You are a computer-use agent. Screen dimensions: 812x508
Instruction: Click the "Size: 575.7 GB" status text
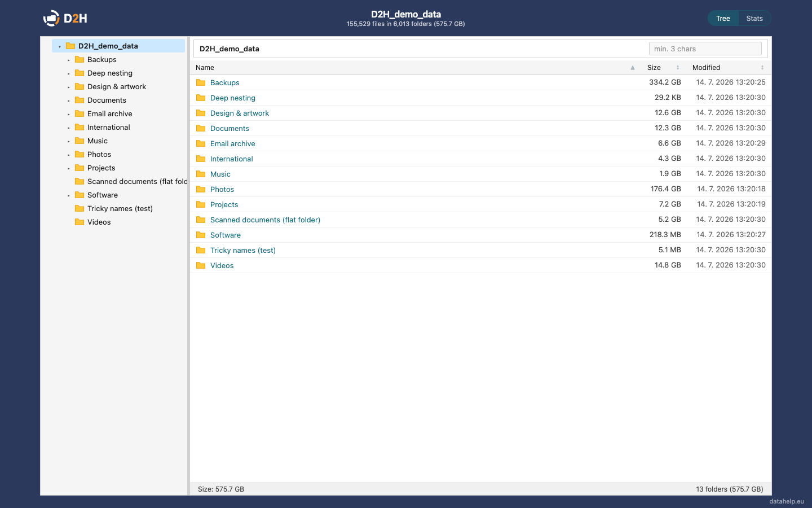point(221,489)
